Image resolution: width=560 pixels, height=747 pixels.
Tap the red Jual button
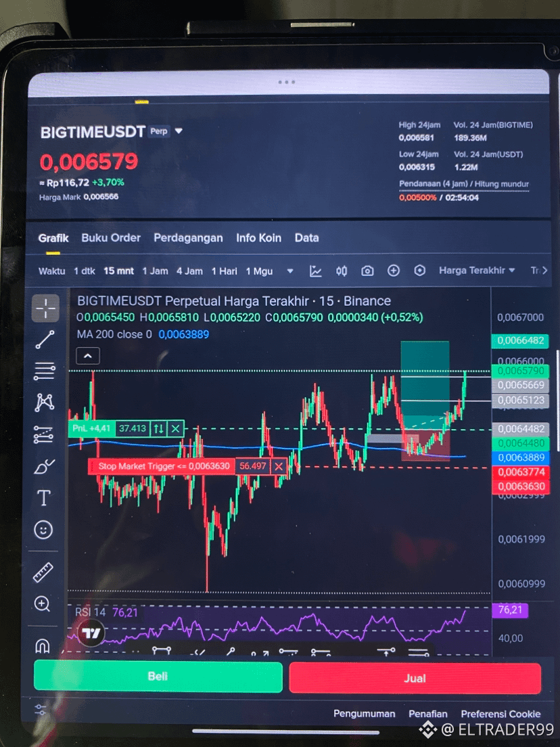coord(415,679)
